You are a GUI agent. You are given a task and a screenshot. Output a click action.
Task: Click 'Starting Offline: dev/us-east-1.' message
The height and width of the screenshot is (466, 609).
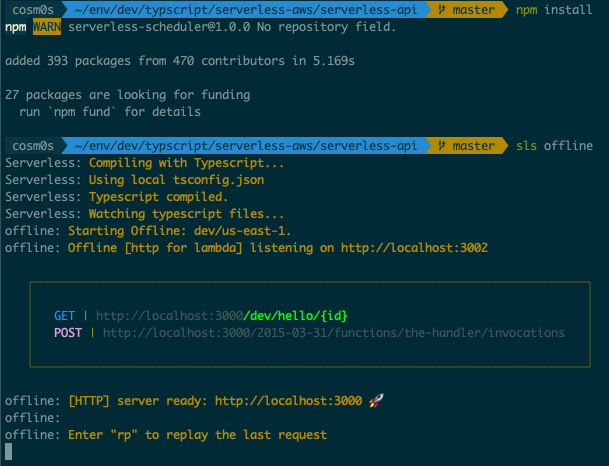179,231
